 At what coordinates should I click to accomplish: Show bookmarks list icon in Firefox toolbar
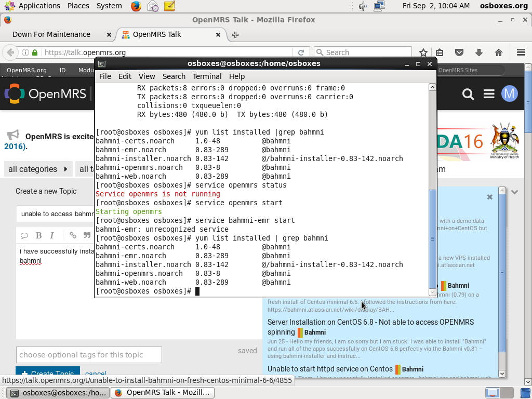(440, 52)
